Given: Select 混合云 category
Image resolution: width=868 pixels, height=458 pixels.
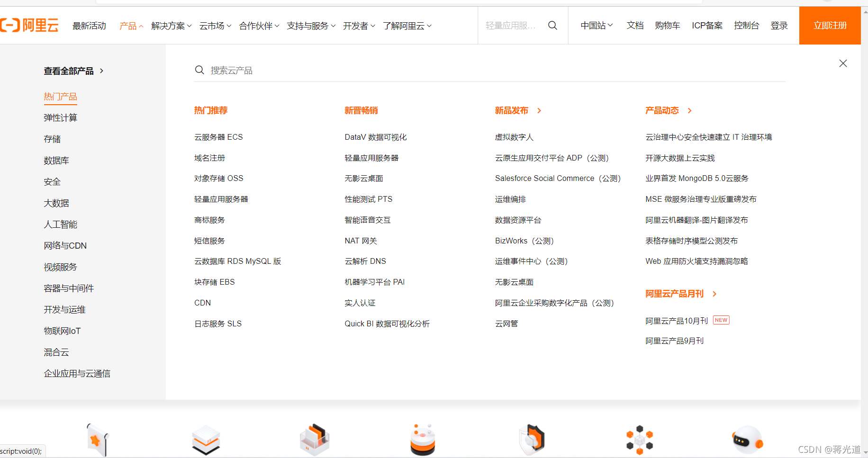Looking at the screenshot, I should [x=56, y=352].
